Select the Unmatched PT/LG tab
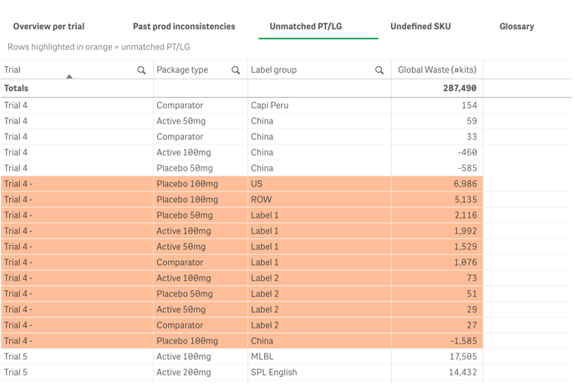Screen dimensions: 575x392 point(305,27)
